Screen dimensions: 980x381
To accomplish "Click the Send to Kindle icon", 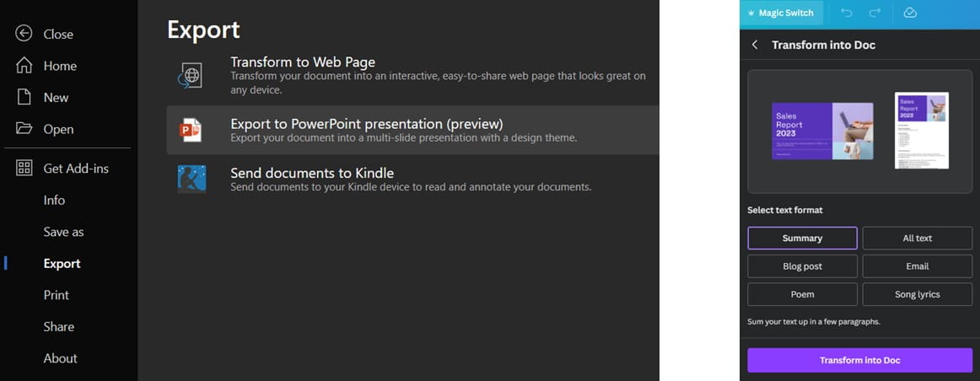I will click(191, 179).
